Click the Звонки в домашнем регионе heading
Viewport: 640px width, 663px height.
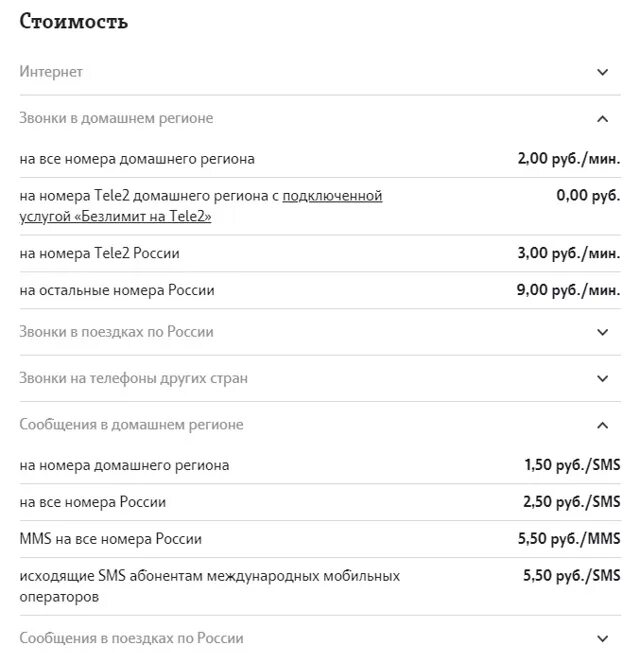(x=116, y=118)
